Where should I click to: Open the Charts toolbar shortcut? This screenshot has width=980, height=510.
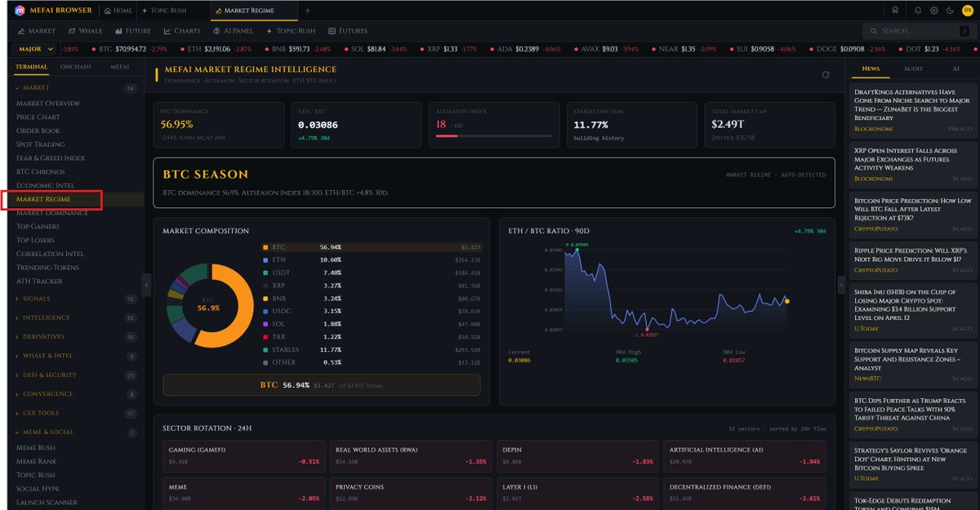coord(182,31)
